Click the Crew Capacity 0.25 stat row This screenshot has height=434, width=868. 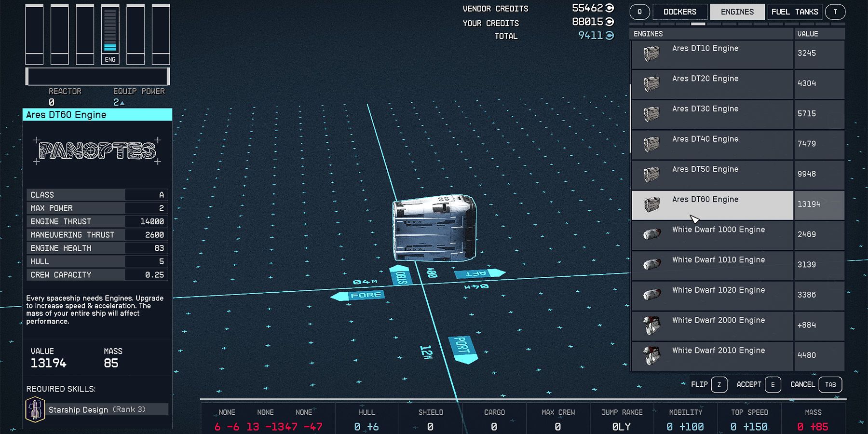(x=97, y=274)
